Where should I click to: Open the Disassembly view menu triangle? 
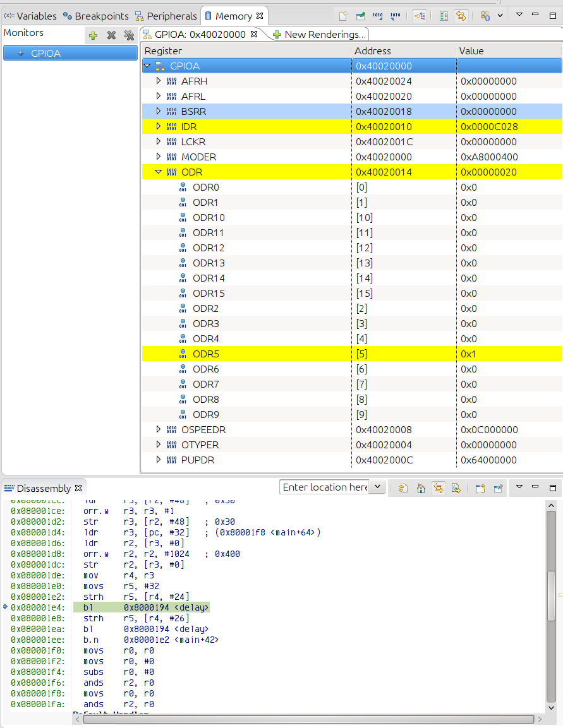click(519, 487)
